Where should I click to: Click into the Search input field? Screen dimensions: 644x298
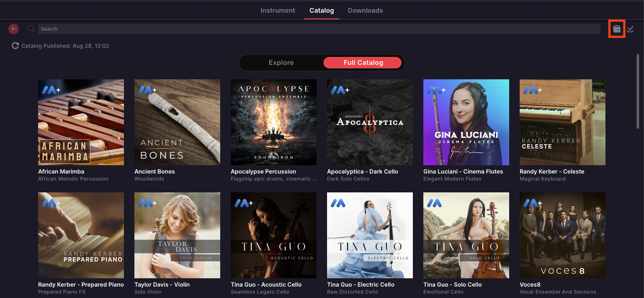pos(319,29)
